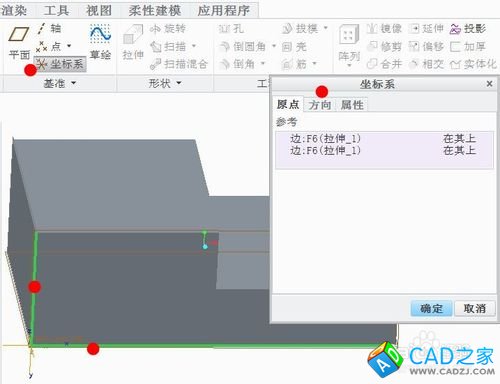Switch to the 方向 tab in dialog
Screen dimensions: 500x384
[x=320, y=105]
